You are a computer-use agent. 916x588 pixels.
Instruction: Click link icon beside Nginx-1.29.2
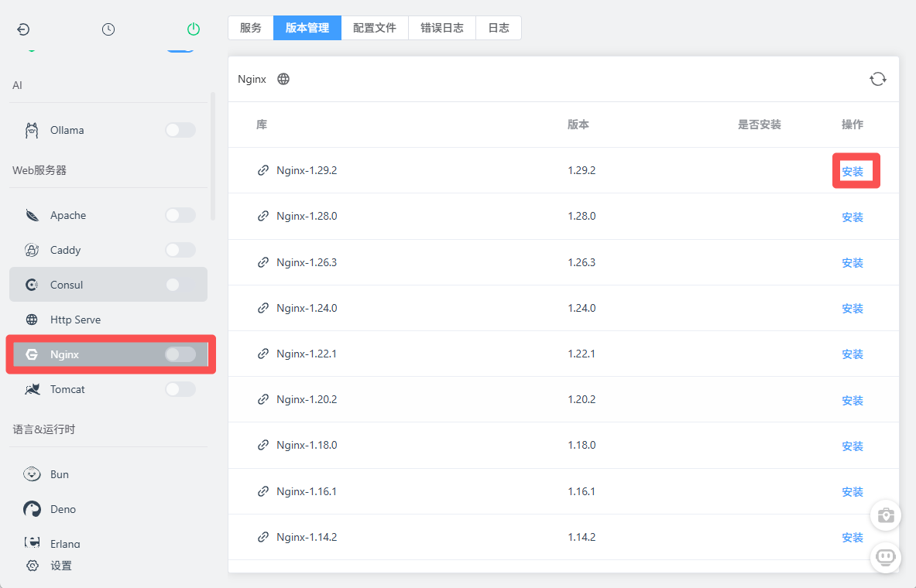pyautogui.click(x=263, y=170)
